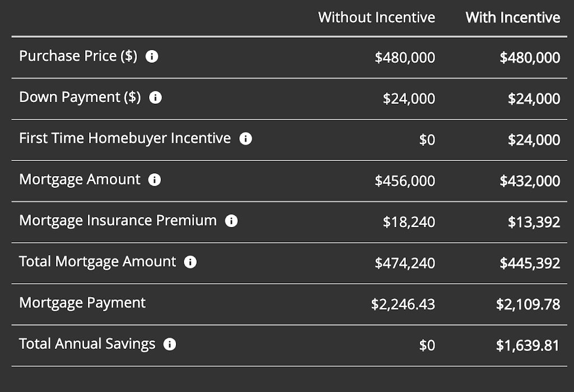
Task: Click the Purchase Price info icon
Action: (152, 57)
